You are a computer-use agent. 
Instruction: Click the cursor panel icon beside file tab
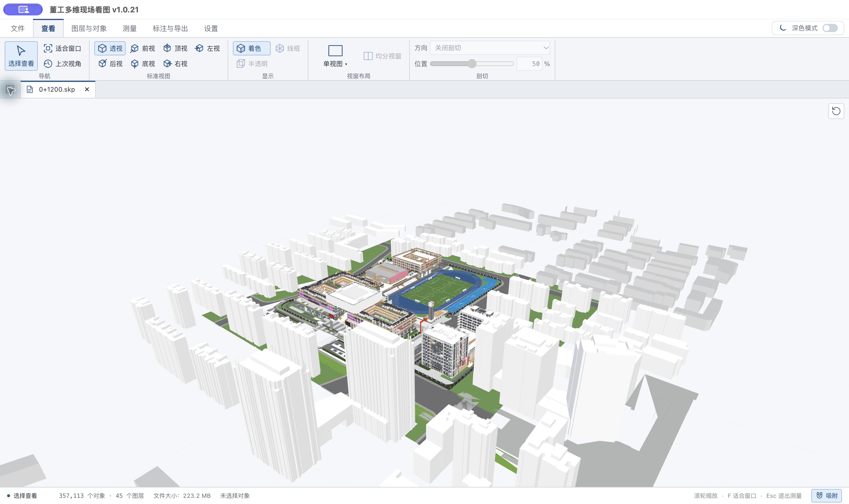[10, 90]
